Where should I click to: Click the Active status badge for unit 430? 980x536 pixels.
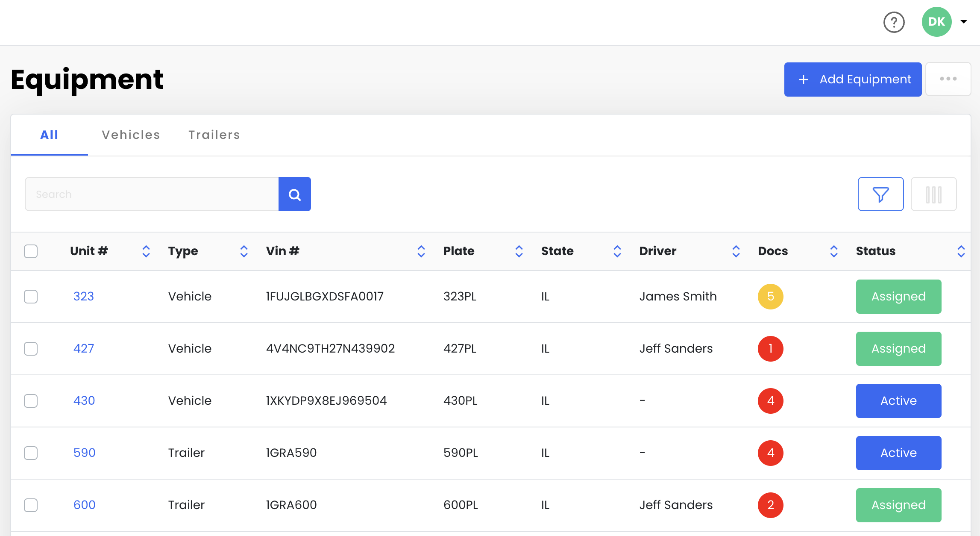[x=898, y=401]
